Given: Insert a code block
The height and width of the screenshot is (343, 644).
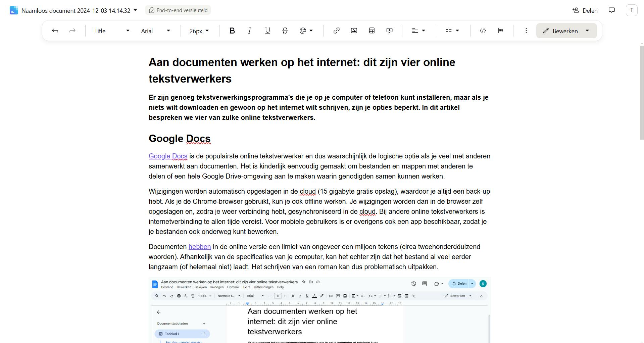Looking at the screenshot, I should [x=483, y=31].
